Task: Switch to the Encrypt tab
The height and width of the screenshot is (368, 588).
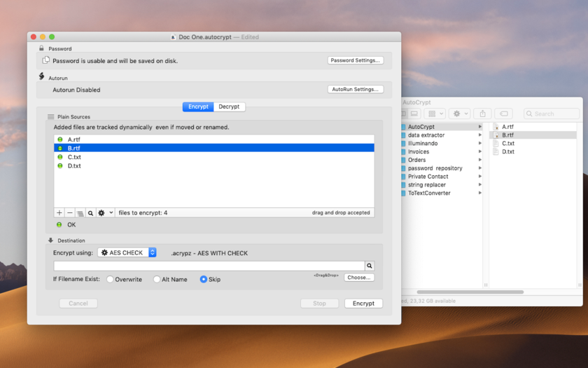Action: click(198, 107)
